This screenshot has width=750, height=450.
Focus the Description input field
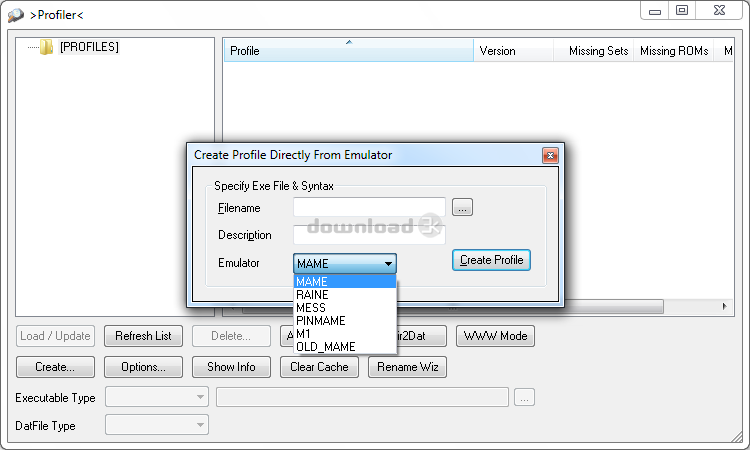click(369, 235)
